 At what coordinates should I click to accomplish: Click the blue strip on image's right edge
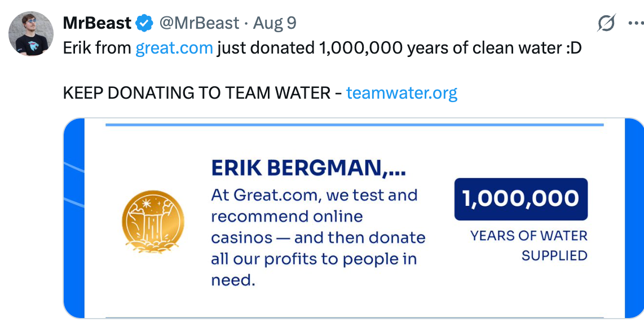[x=634, y=219]
